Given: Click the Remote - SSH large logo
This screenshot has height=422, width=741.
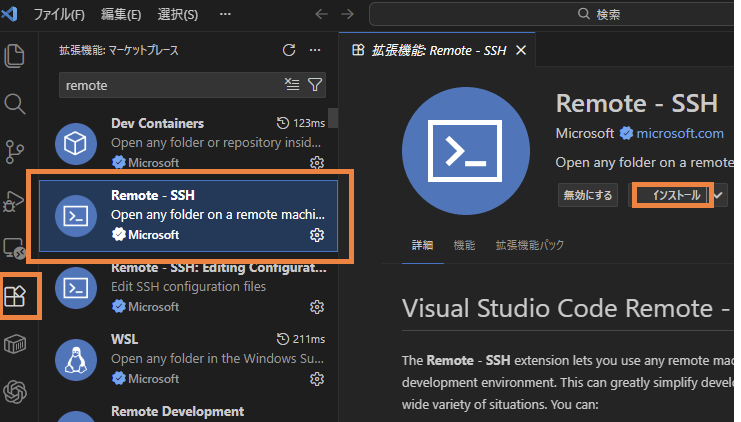Looking at the screenshot, I should (x=465, y=151).
